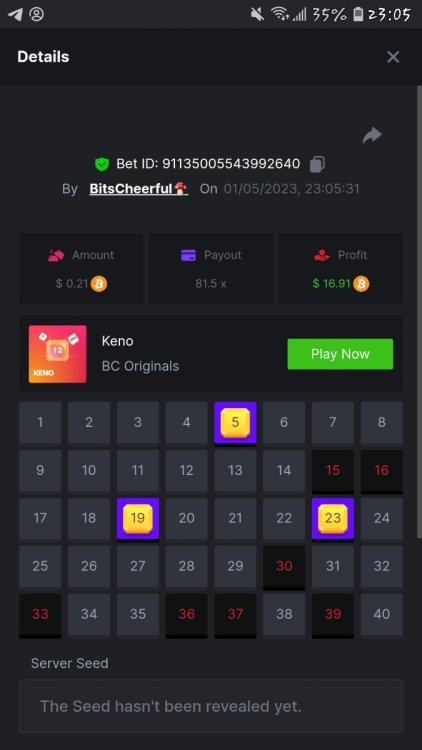Tap the Bitcoin icon beside Profit
The height and width of the screenshot is (750, 422).
pos(361,284)
